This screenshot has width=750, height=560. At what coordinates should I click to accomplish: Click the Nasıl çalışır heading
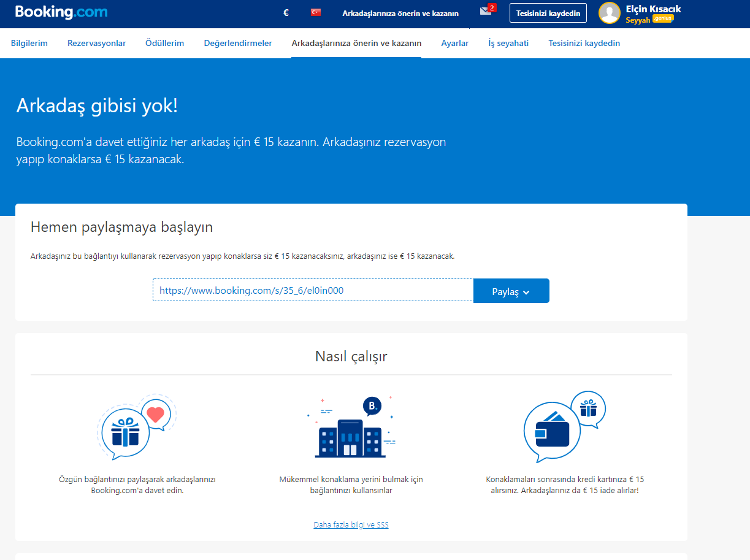(x=351, y=356)
